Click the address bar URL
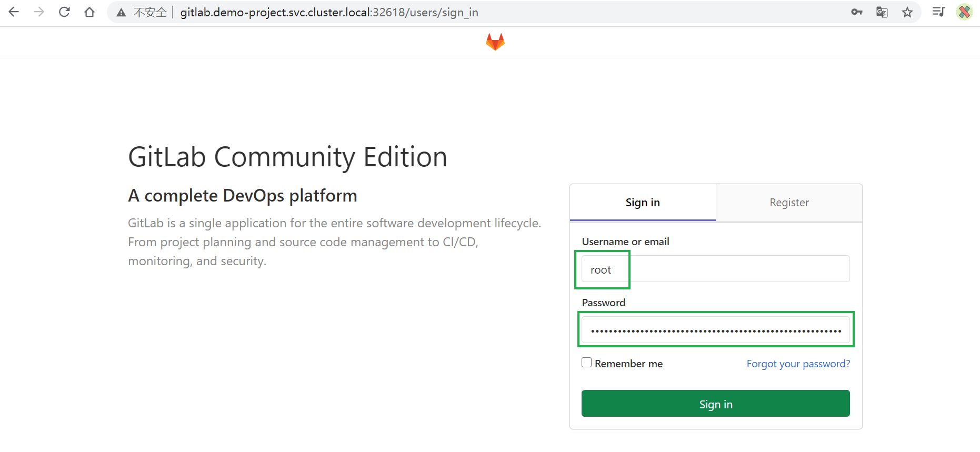This screenshot has height=452, width=980. coord(329,12)
